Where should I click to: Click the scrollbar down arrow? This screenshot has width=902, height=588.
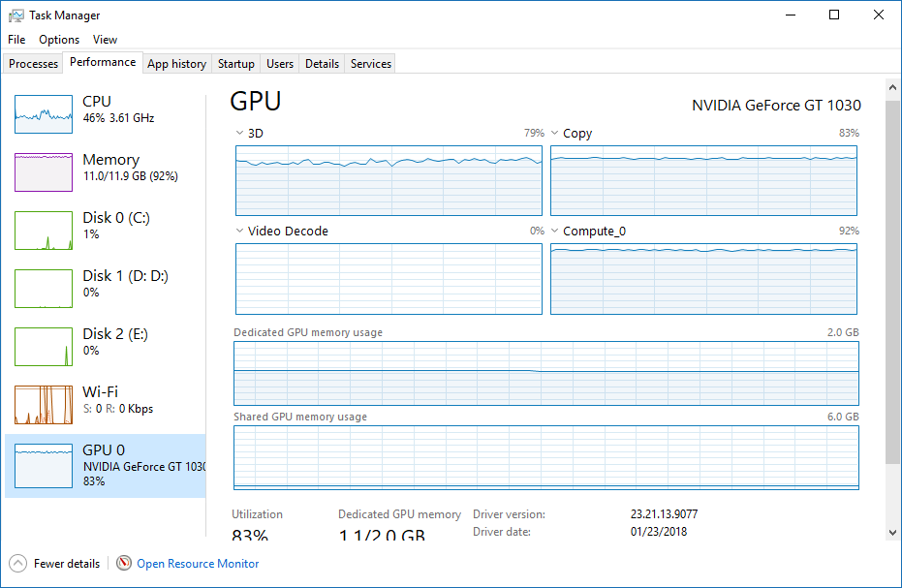892,533
